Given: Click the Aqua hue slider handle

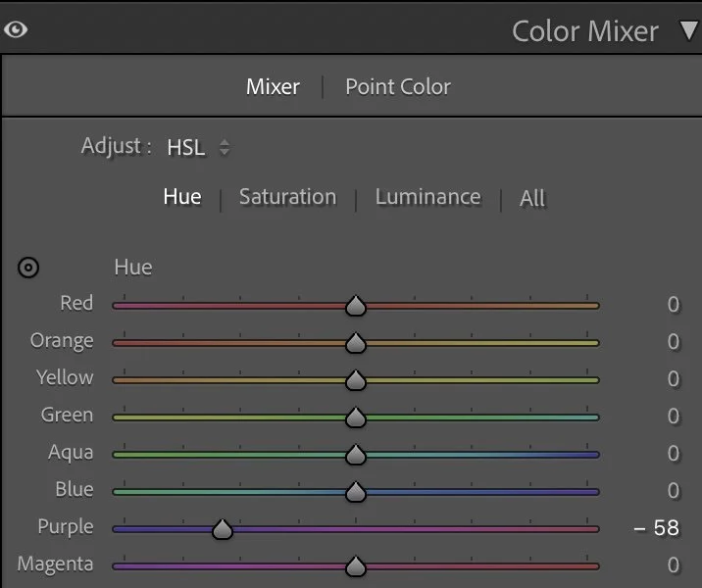Looking at the screenshot, I should pos(356,455).
